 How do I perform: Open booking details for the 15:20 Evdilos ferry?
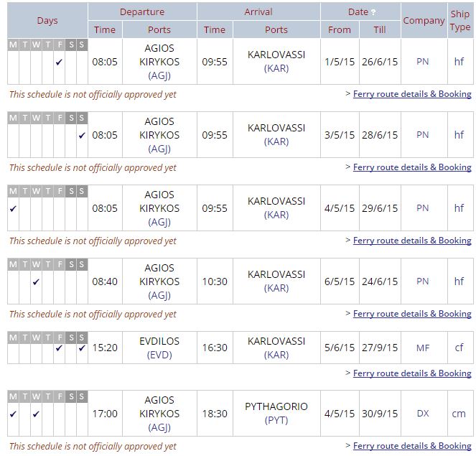click(412, 373)
